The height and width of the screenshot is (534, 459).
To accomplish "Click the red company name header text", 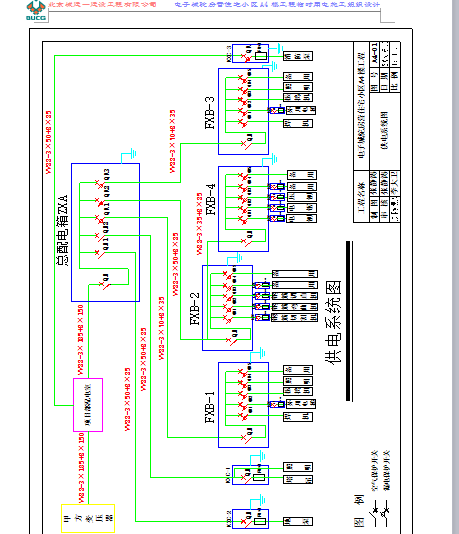I will pyautogui.click(x=102, y=4).
